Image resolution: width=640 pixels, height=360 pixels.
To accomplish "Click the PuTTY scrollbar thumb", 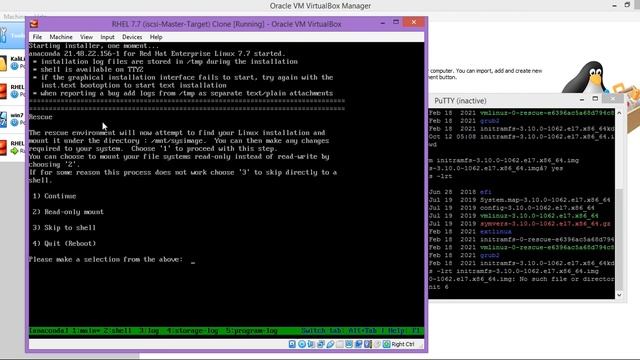I will coord(619,239).
